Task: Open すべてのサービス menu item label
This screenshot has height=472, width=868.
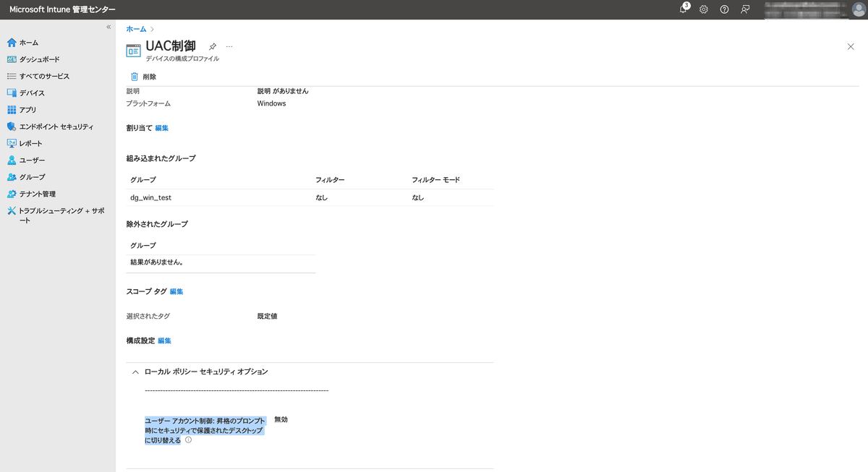Action: [x=45, y=76]
